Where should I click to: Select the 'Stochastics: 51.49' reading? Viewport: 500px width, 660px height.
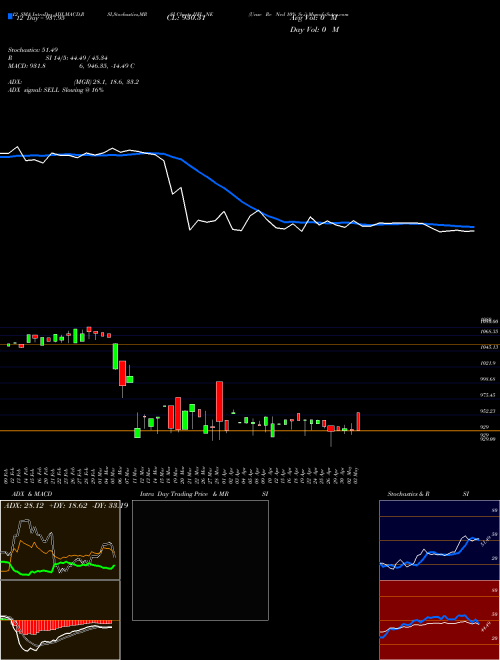[34, 50]
